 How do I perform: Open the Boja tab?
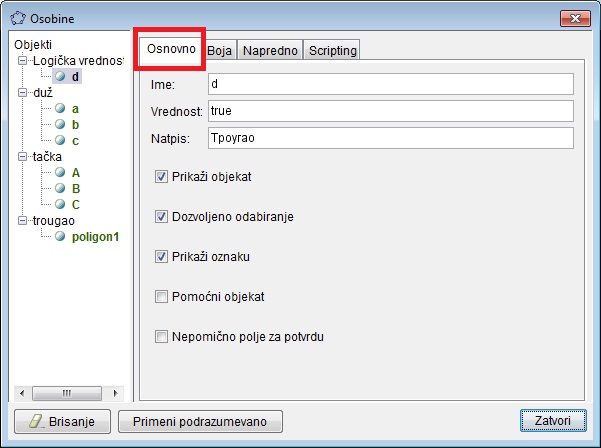pyautogui.click(x=220, y=50)
